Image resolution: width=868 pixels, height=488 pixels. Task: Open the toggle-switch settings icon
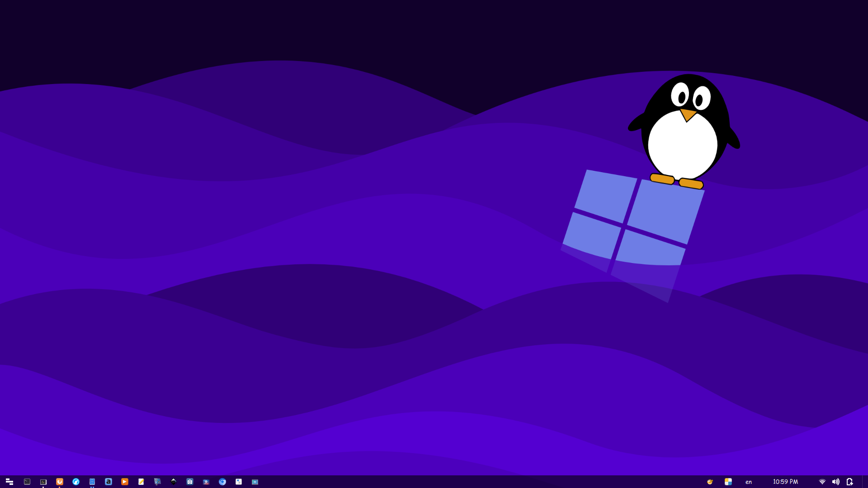[x=239, y=482]
